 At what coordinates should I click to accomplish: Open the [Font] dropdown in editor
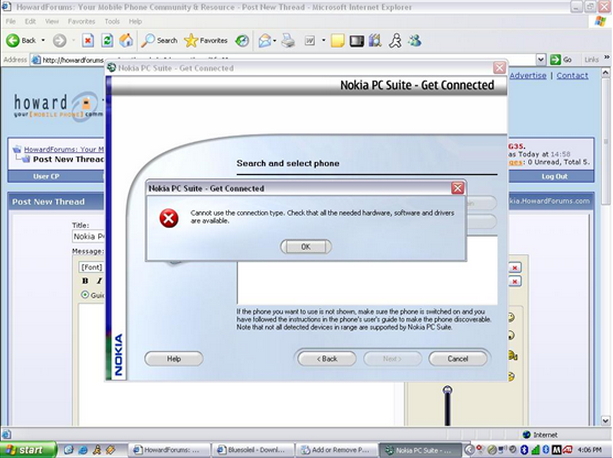[92, 267]
